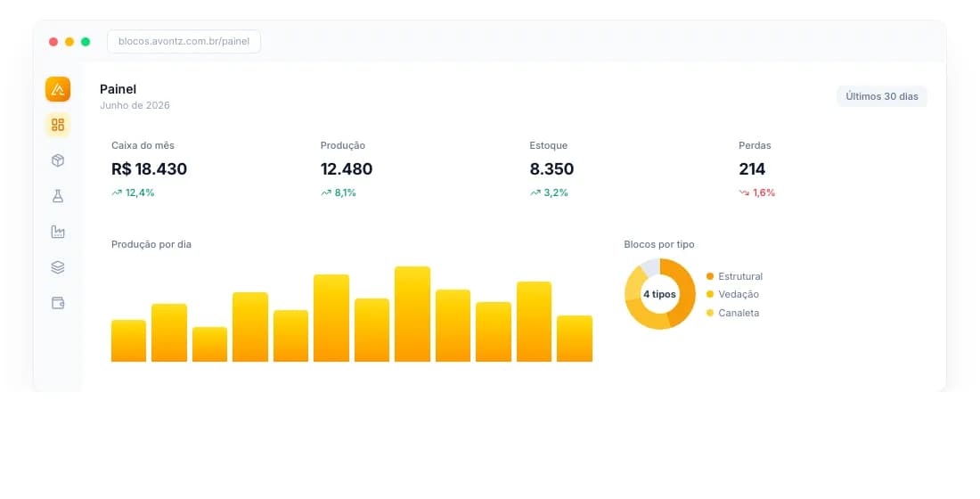
Task: Toggle the Canaleta legend entry
Action: click(x=732, y=313)
